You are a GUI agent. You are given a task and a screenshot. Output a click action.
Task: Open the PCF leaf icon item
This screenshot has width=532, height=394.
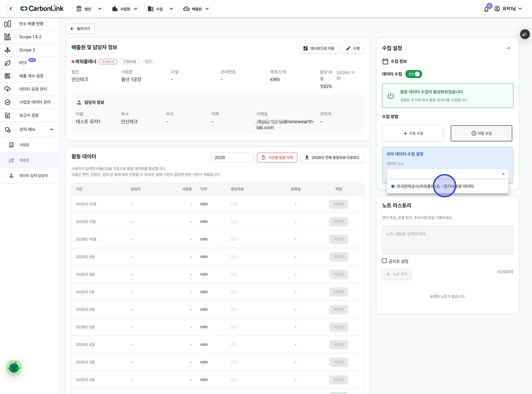8,63
